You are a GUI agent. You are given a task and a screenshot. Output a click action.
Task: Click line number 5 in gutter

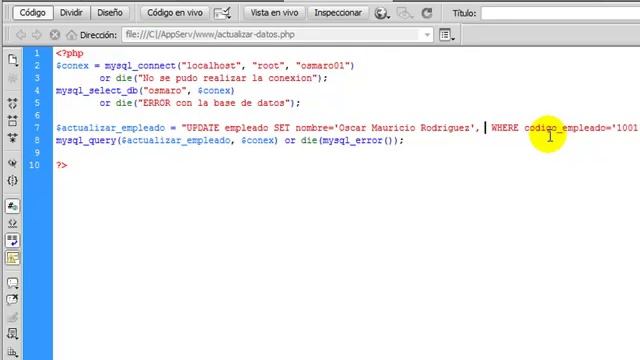pos(37,103)
